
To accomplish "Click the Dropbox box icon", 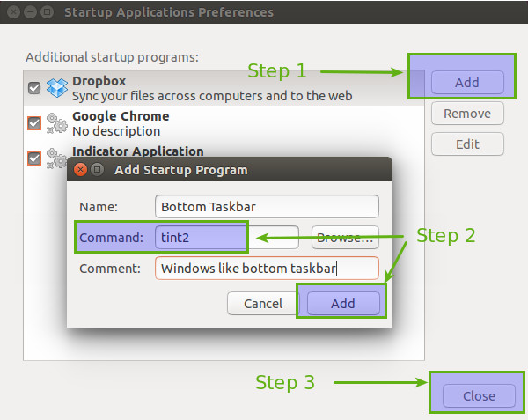I will 57,88.
